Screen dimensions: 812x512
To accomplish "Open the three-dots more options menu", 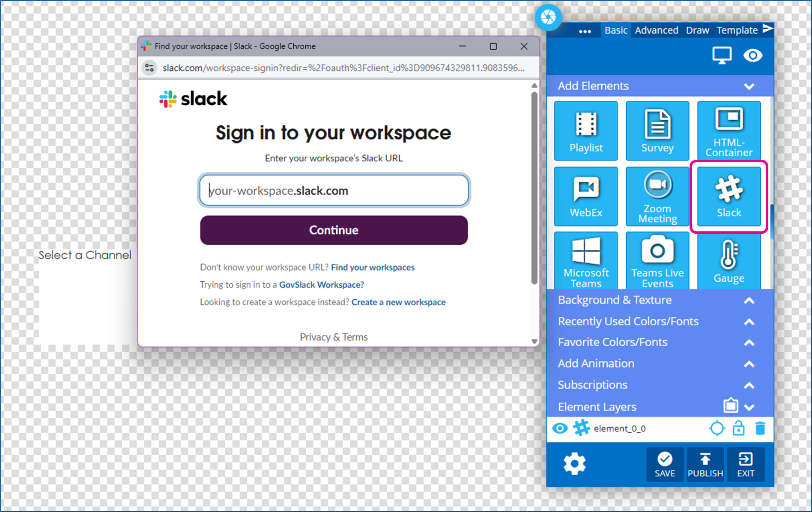I will (585, 31).
